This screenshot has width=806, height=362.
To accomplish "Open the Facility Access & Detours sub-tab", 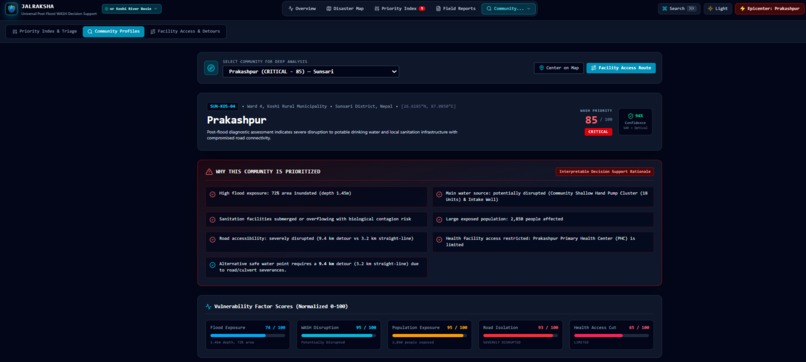I will (185, 31).
